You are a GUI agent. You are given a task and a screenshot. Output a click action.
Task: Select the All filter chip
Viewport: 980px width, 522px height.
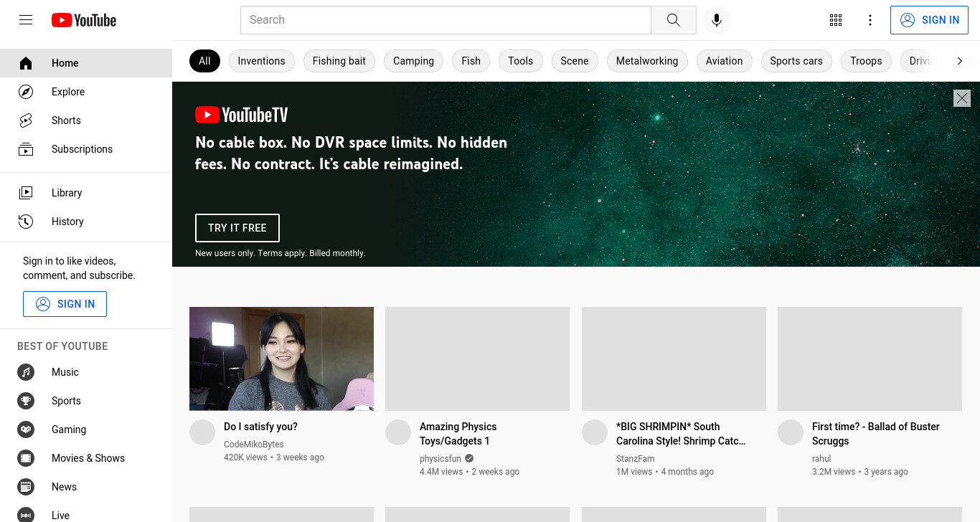click(204, 61)
